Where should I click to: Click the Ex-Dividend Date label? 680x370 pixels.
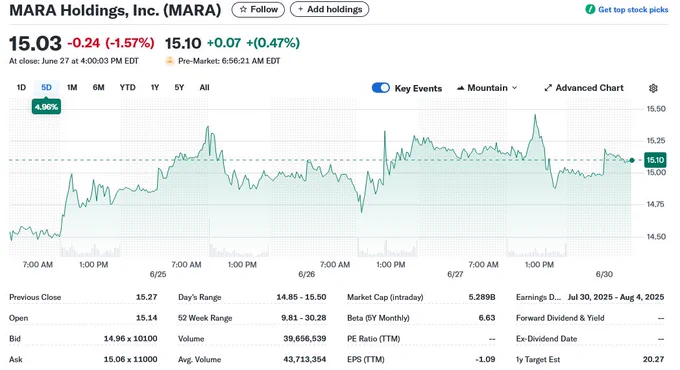coord(546,339)
